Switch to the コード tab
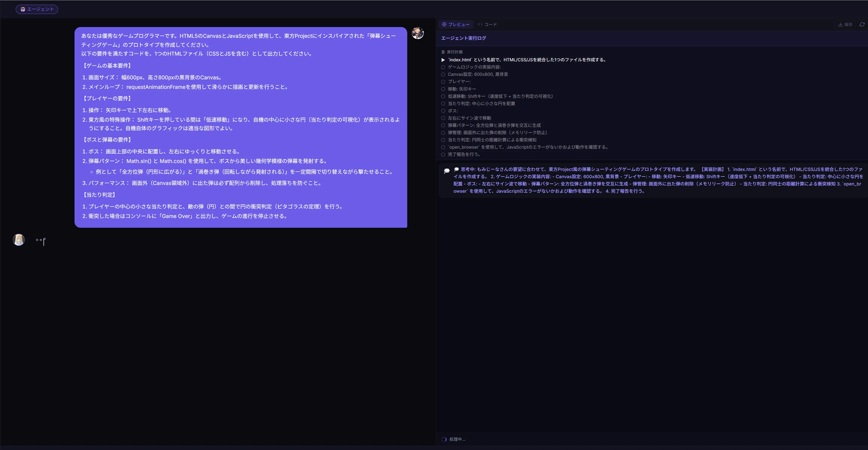The height and width of the screenshot is (450, 868). pyautogui.click(x=487, y=24)
